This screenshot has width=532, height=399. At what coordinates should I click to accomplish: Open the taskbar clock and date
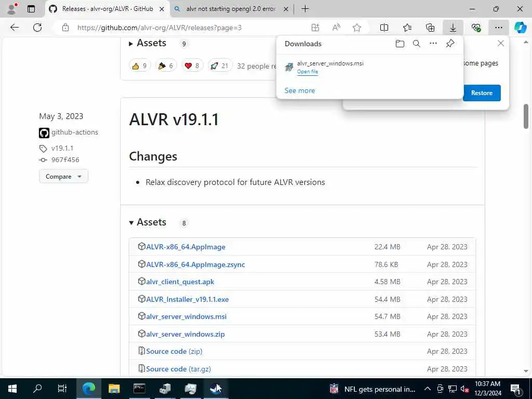(488, 389)
